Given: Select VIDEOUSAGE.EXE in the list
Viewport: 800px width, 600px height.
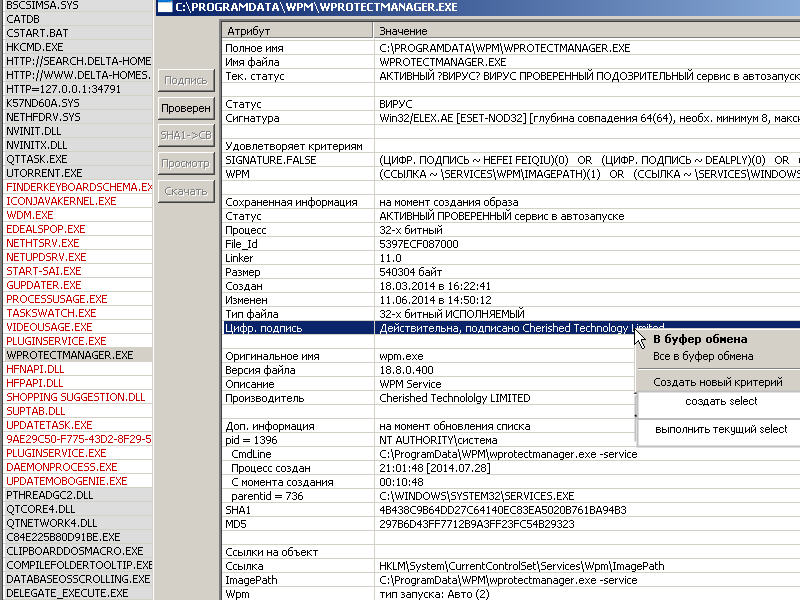Looking at the screenshot, I should [49, 327].
